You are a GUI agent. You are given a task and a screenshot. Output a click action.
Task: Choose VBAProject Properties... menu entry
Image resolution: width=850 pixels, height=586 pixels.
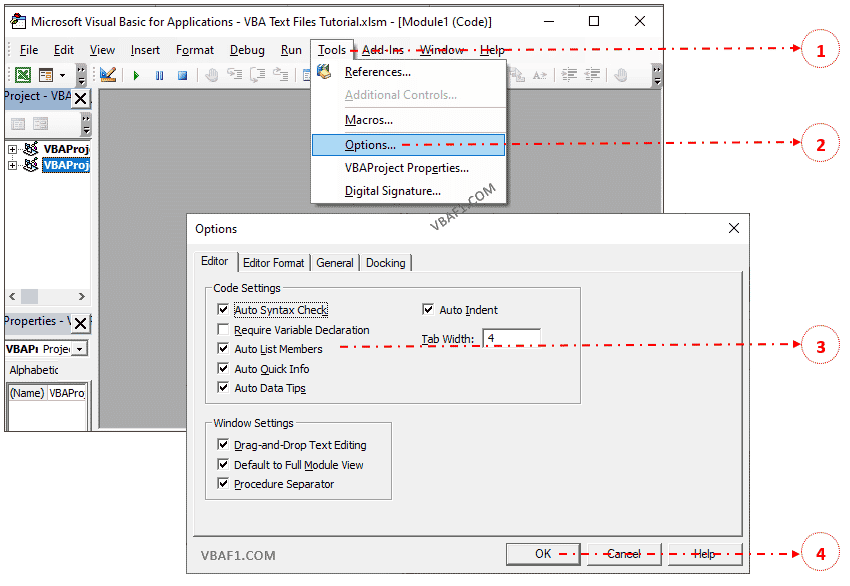click(409, 168)
